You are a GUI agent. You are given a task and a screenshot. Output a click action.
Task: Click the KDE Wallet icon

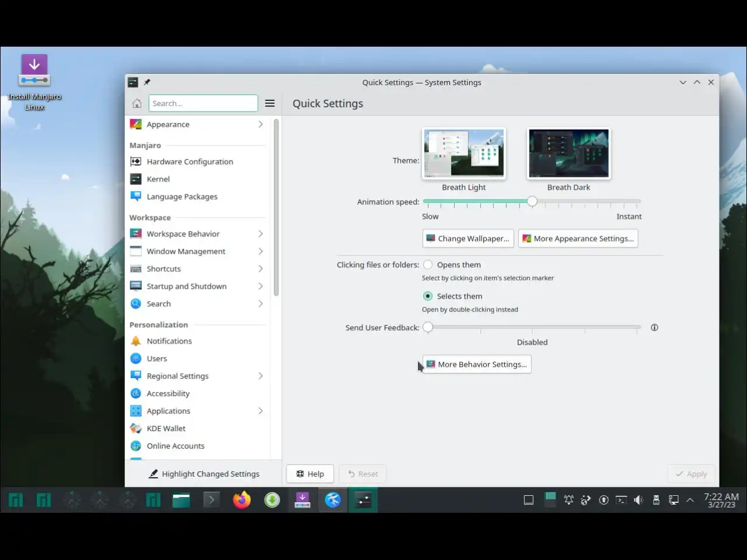(x=136, y=429)
